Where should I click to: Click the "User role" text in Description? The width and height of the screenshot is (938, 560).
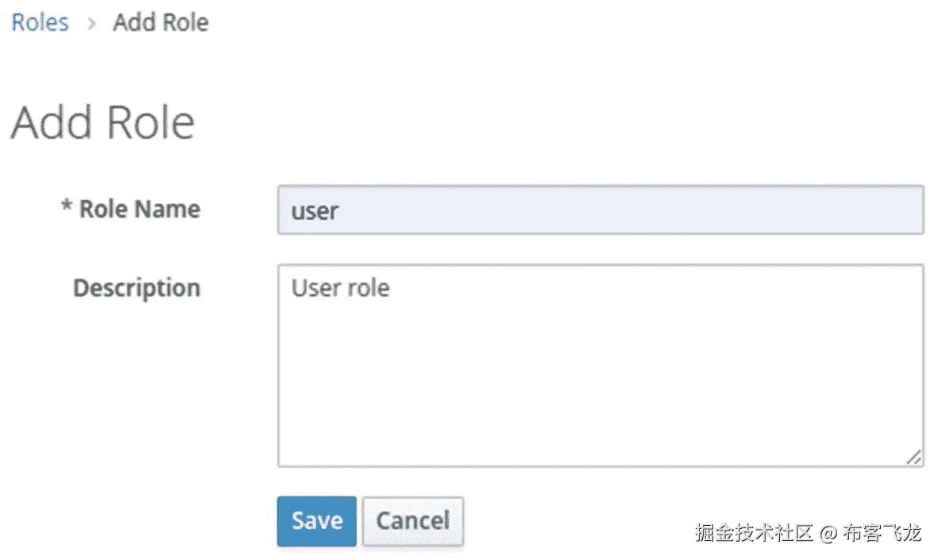[x=340, y=287]
